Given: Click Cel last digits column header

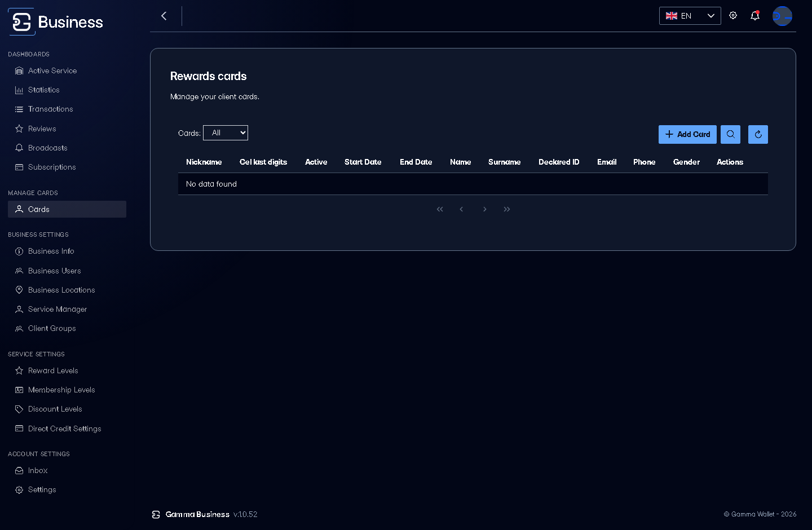Looking at the screenshot, I should (263, 162).
